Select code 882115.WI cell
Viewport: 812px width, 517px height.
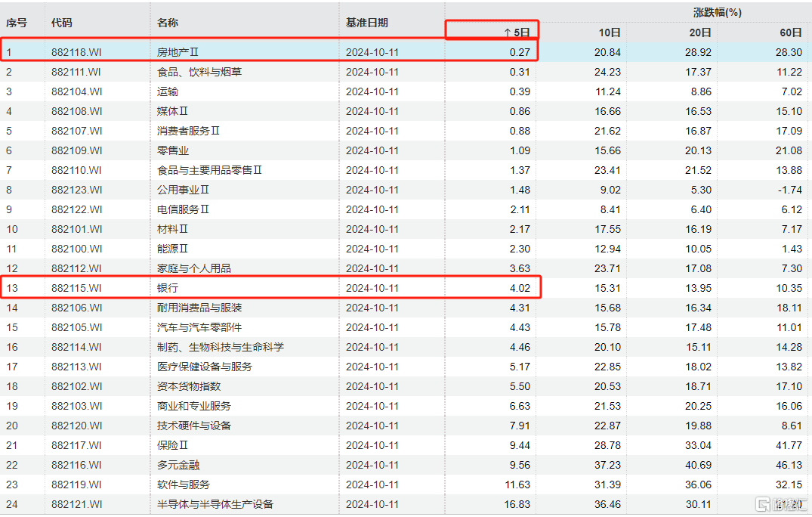[76, 288]
